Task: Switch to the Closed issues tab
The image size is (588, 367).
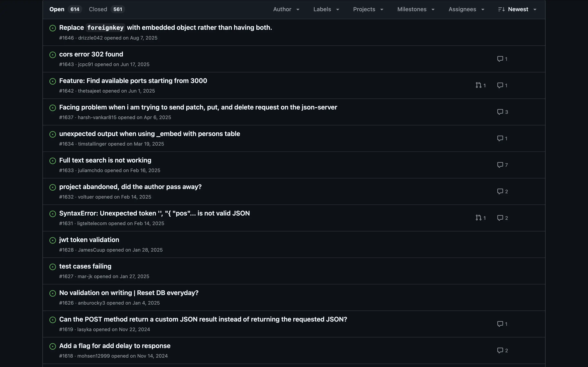Action: [x=106, y=9]
